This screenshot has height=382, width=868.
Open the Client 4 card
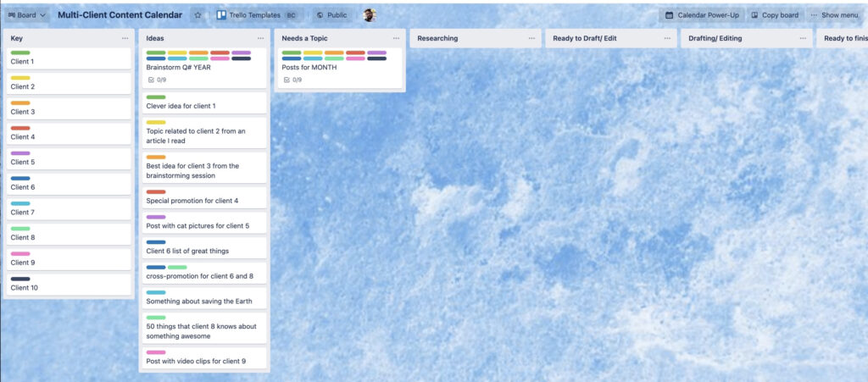(x=69, y=134)
